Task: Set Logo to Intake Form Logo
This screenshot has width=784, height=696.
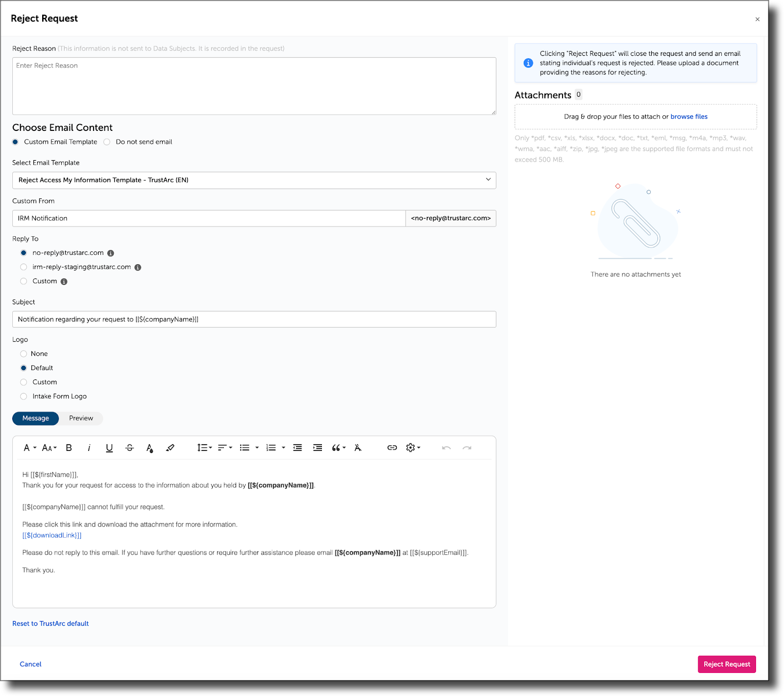Action: tap(24, 396)
